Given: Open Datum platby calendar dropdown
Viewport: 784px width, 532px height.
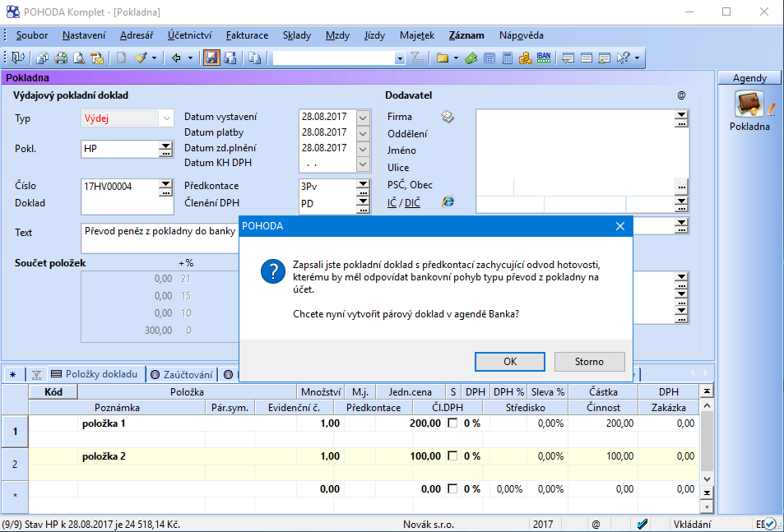Looking at the screenshot, I should [x=363, y=133].
